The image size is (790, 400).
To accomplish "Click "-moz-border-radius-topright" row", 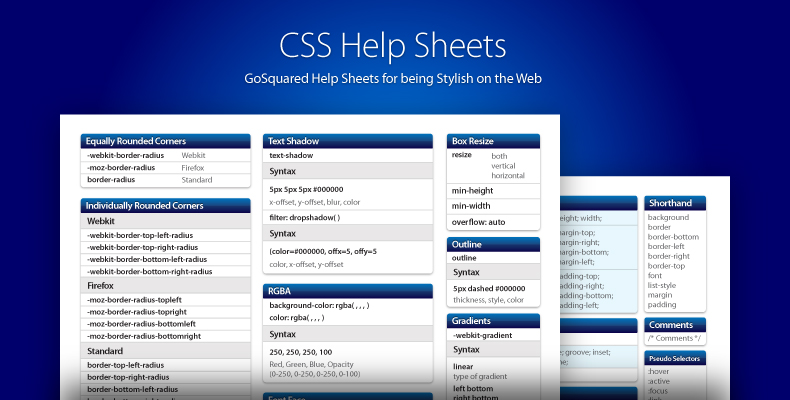I will [x=165, y=312].
